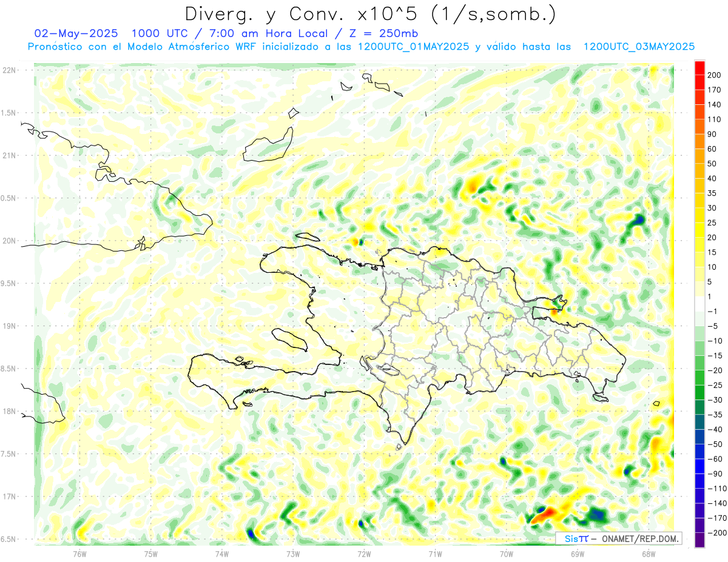Viewport: 728px width, 562px height.
Task: Click the 1.5N latitude label
Action: pos(8,113)
